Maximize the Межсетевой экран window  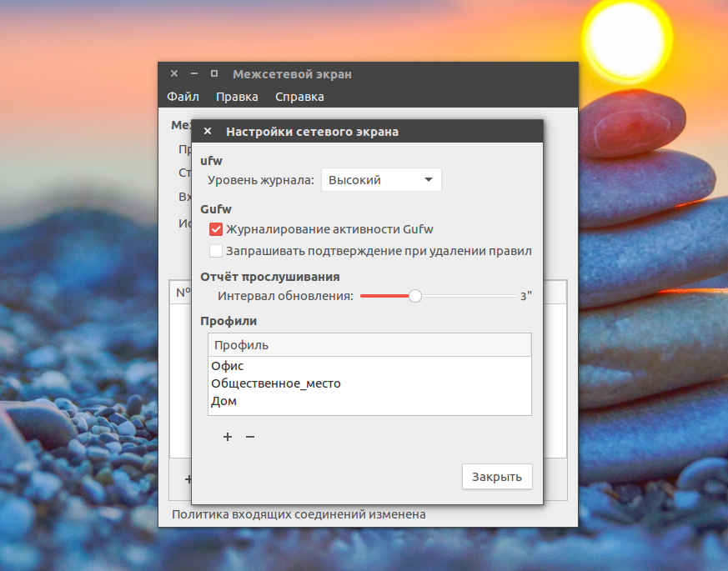pyautogui.click(x=213, y=74)
